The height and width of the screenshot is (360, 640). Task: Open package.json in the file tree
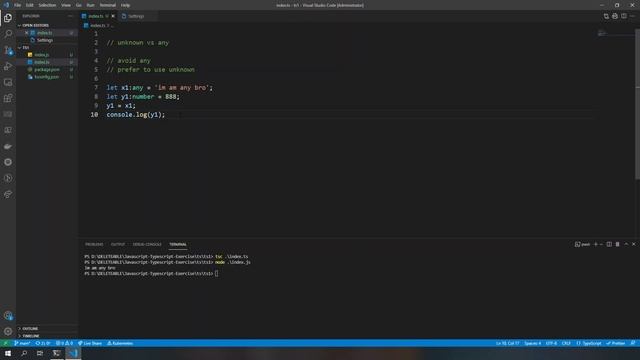tap(47, 69)
